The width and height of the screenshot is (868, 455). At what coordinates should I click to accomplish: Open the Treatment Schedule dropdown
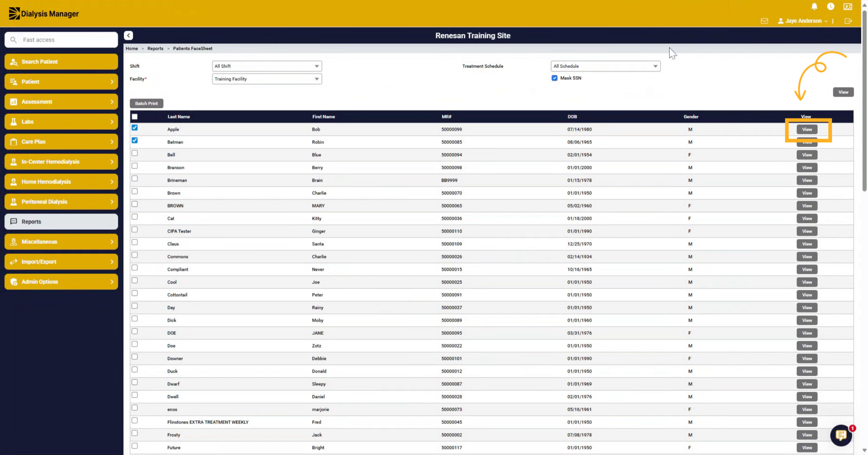[605, 66]
